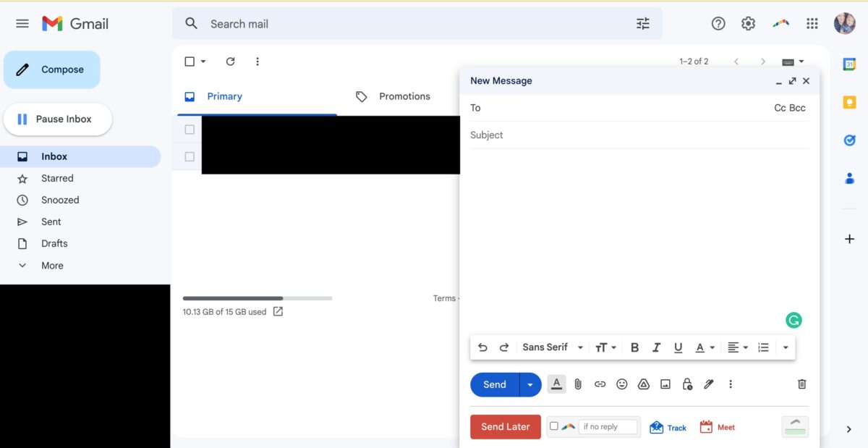Open Google Tasks in side panel
Image resolution: width=868 pixels, height=448 pixels.
tap(850, 140)
